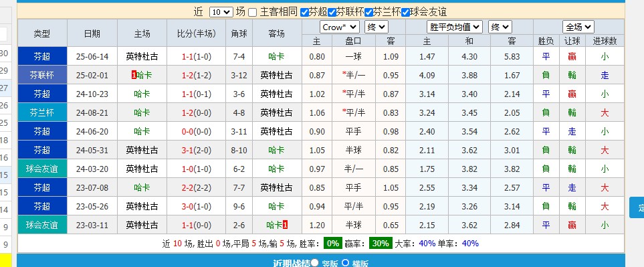Image resolution: width=644 pixels, height=267 pixels.
Task: Open 芬联杯 league link dated 25-02-01
Action: coord(42,75)
